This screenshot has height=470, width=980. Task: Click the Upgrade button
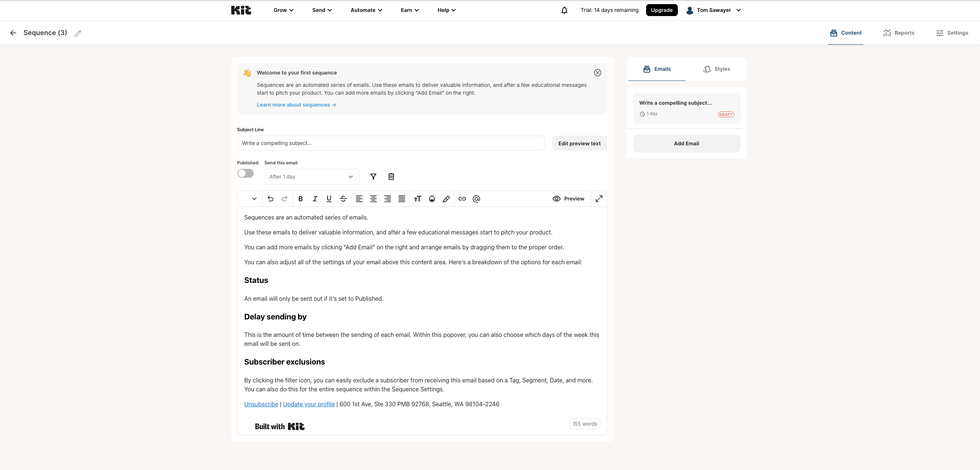(661, 10)
